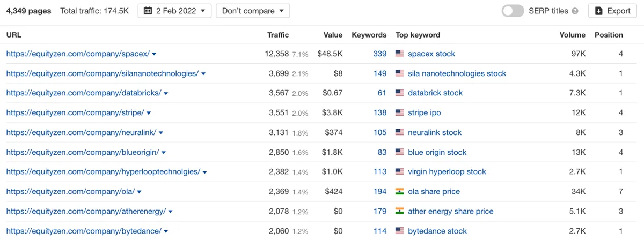Image resolution: width=644 pixels, height=240 pixels.
Task: Open the equityzen.com/company/stripe/ link
Action: coord(75,112)
